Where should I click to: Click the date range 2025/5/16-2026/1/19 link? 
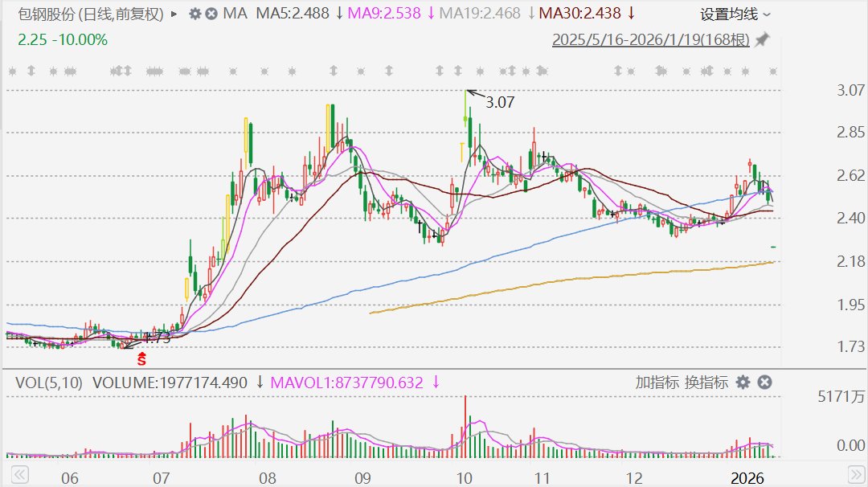coord(650,40)
